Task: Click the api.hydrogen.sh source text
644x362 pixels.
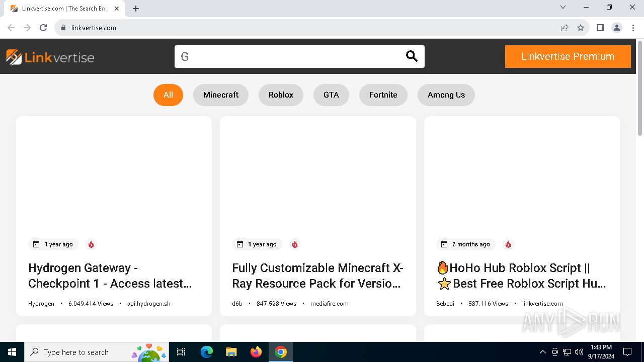Action: (x=149, y=304)
